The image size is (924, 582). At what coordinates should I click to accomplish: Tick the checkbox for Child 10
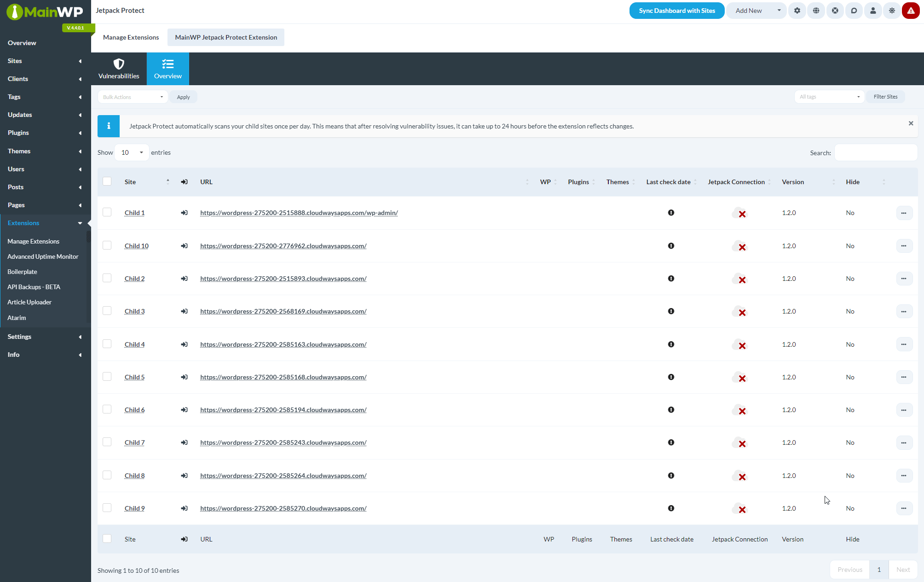107,245
